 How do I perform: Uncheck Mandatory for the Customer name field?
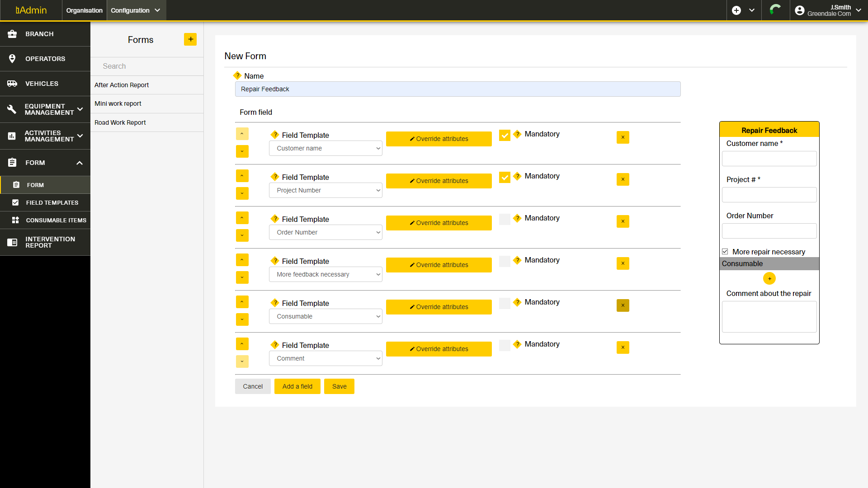(505, 135)
